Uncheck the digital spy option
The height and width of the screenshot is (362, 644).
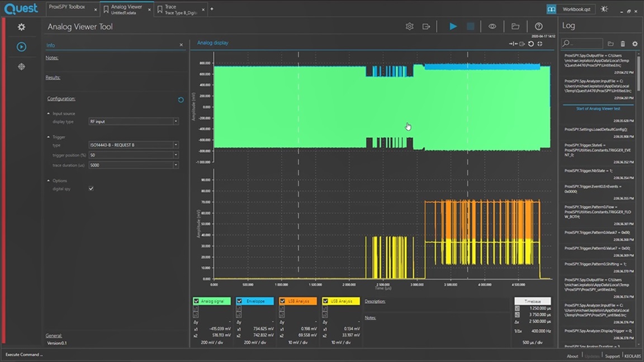pos(91,188)
